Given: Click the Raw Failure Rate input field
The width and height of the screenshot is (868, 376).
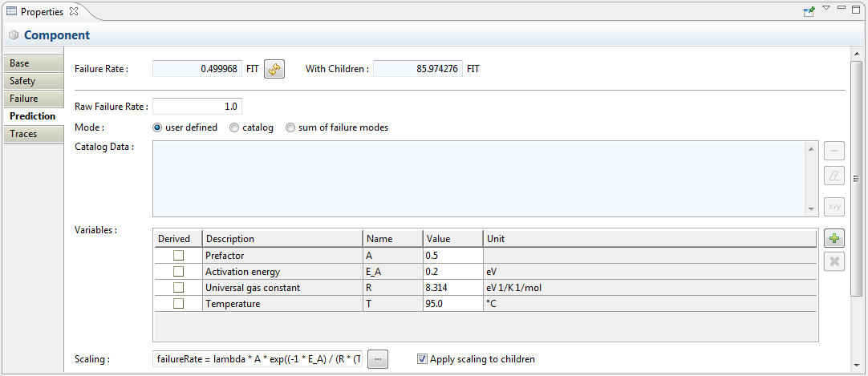Looking at the screenshot, I should tap(197, 107).
